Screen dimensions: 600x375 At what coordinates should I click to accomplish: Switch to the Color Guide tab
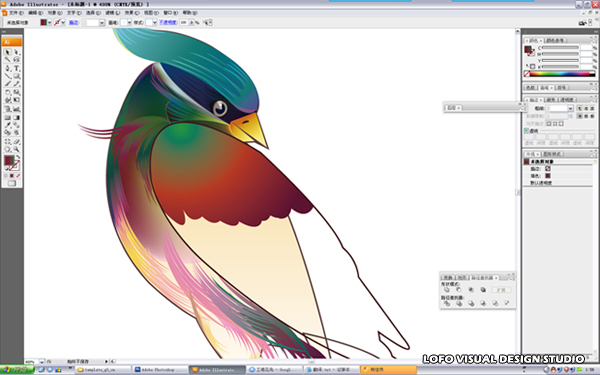pyautogui.click(x=556, y=40)
